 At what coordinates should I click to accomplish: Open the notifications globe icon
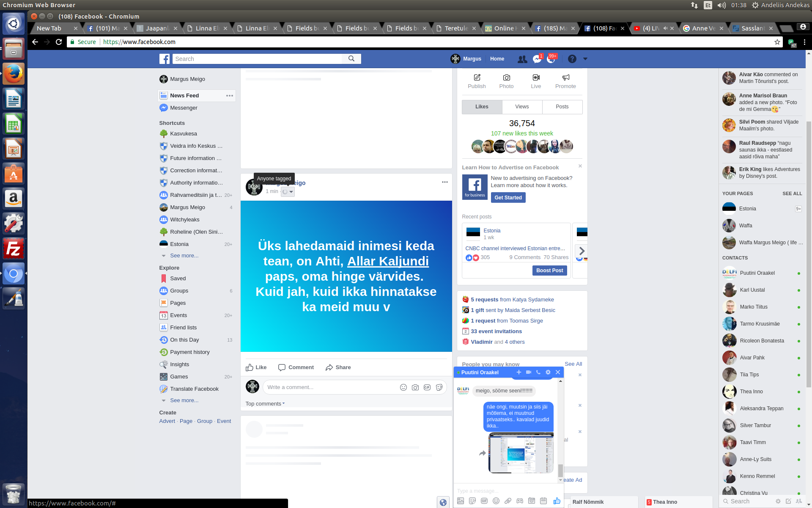pos(551,59)
